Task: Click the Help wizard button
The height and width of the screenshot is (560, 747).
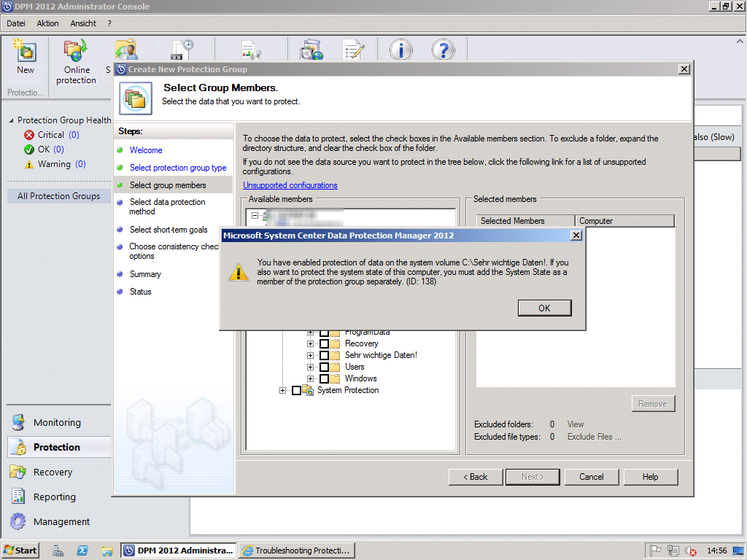Action: (x=650, y=477)
